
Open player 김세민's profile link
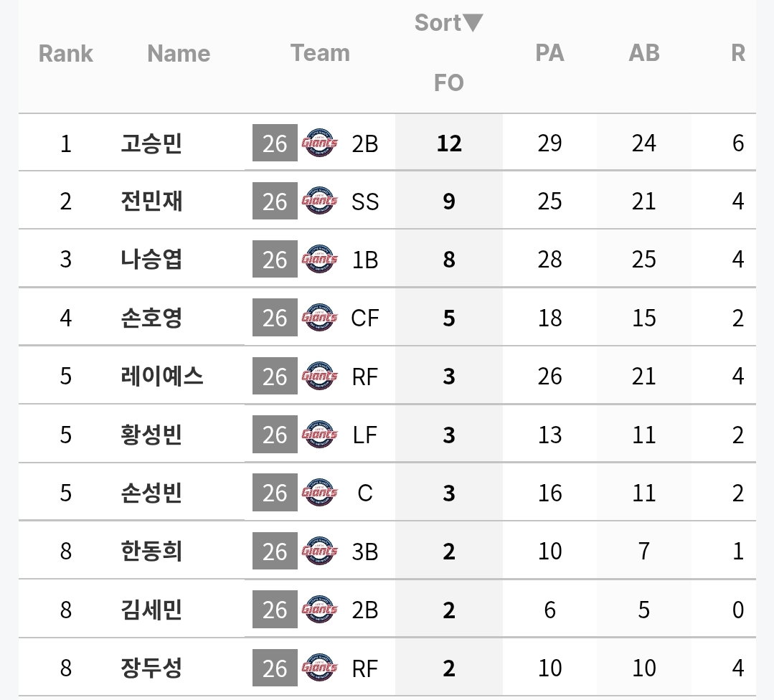(x=151, y=610)
